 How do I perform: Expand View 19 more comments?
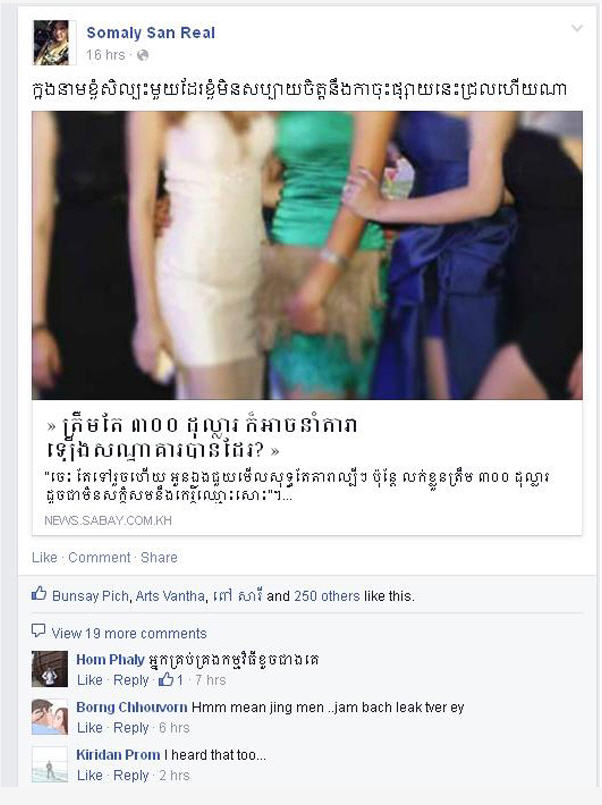(x=129, y=633)
